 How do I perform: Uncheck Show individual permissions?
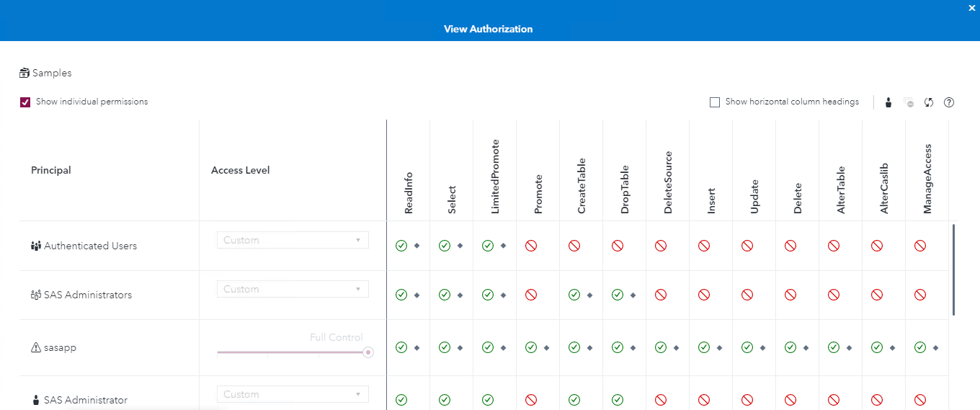[25, 102]
